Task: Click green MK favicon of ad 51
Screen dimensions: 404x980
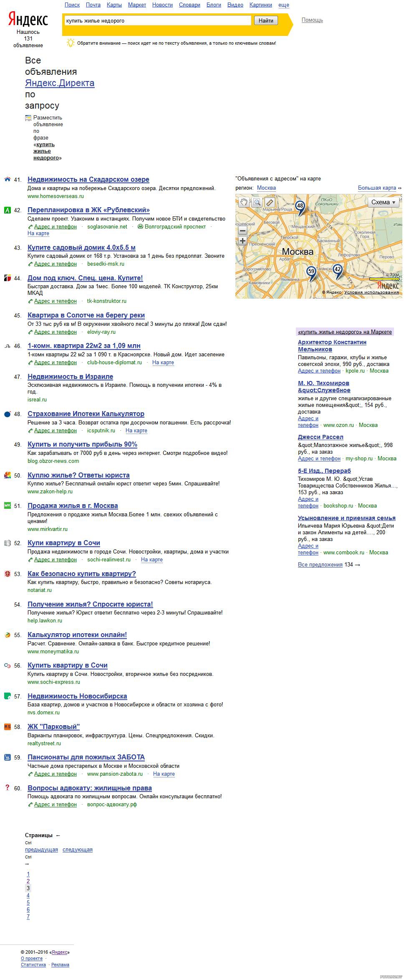Action: 7,506
